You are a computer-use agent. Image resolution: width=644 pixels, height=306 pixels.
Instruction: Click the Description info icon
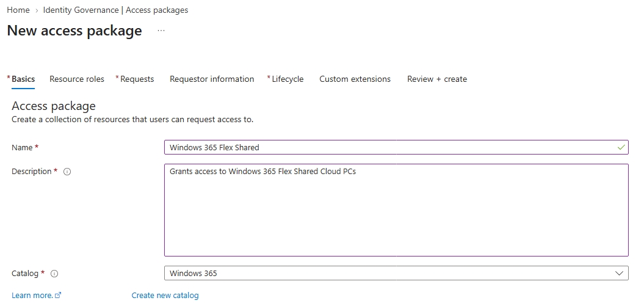67,172
